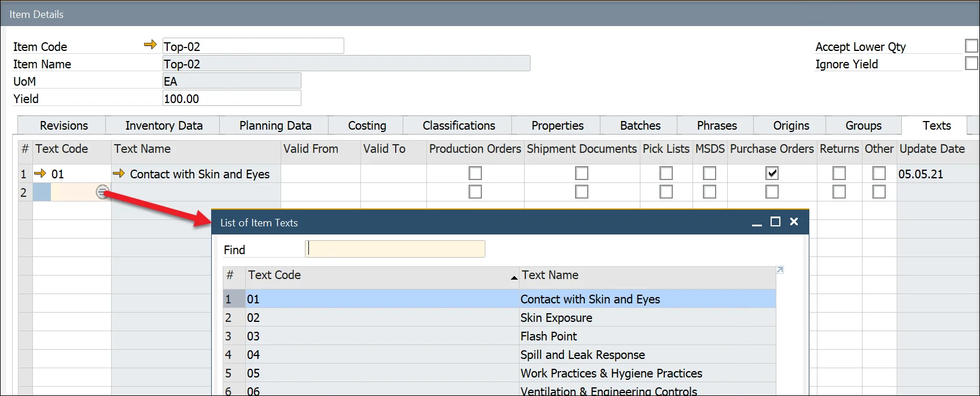Switch to the Batches tab
Viewport: 980px width, 396px height.
coord(639,126)
